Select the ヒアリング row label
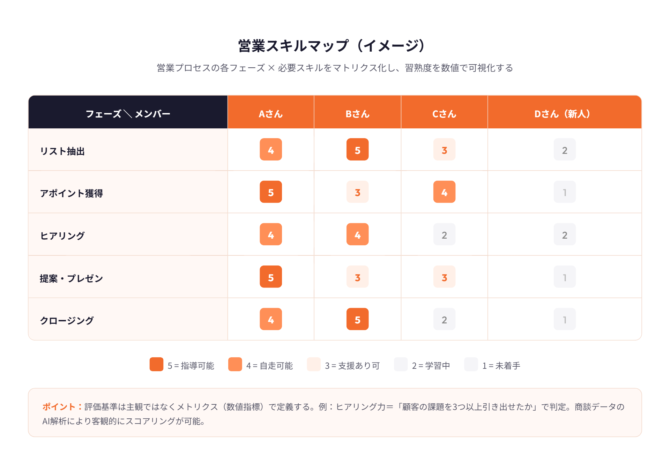Viewport: 670px width, 471px height. click(62, 235)
